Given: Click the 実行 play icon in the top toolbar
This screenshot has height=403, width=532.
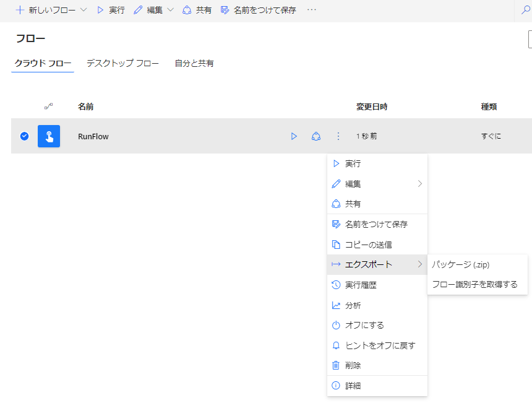Looking at the screenshot, I should point(101,10).
